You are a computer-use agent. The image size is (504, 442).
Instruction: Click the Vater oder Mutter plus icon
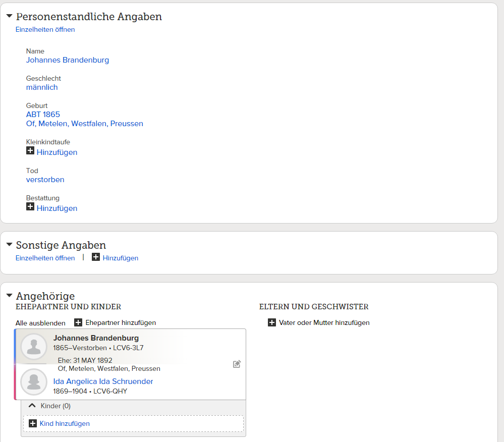(x=272, y=322)
